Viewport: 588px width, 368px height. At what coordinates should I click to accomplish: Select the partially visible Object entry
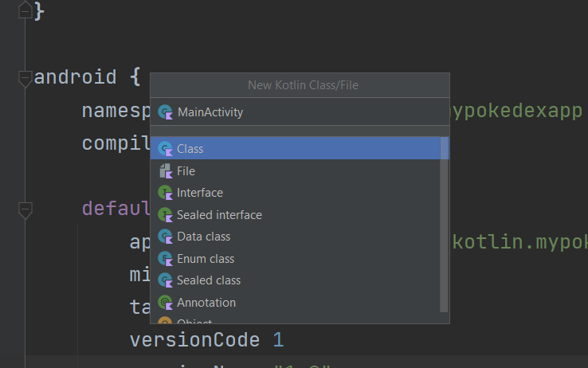pos(194,321)
